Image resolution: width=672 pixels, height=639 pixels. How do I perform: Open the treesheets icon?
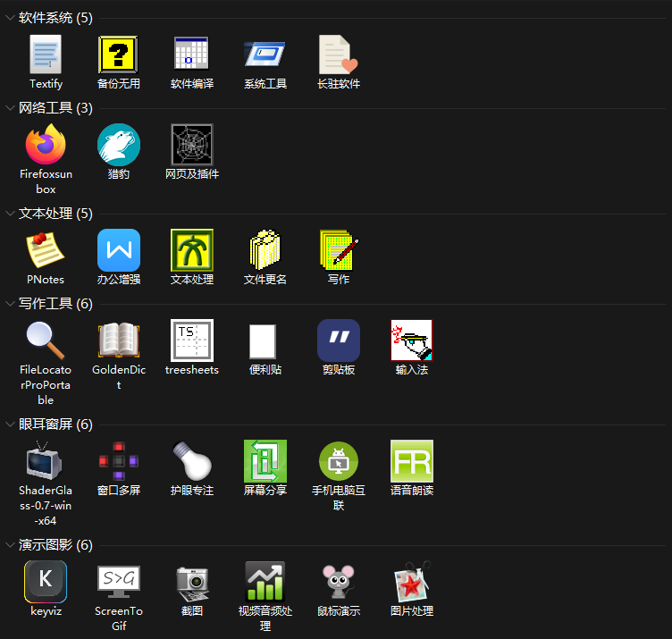(191, 341)
